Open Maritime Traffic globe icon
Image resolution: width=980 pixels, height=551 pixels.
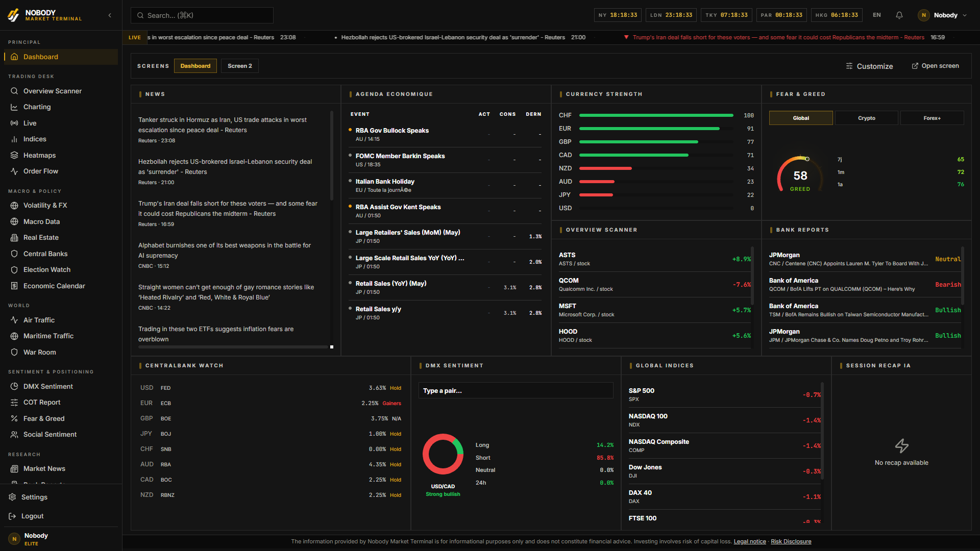click(14, 336)
